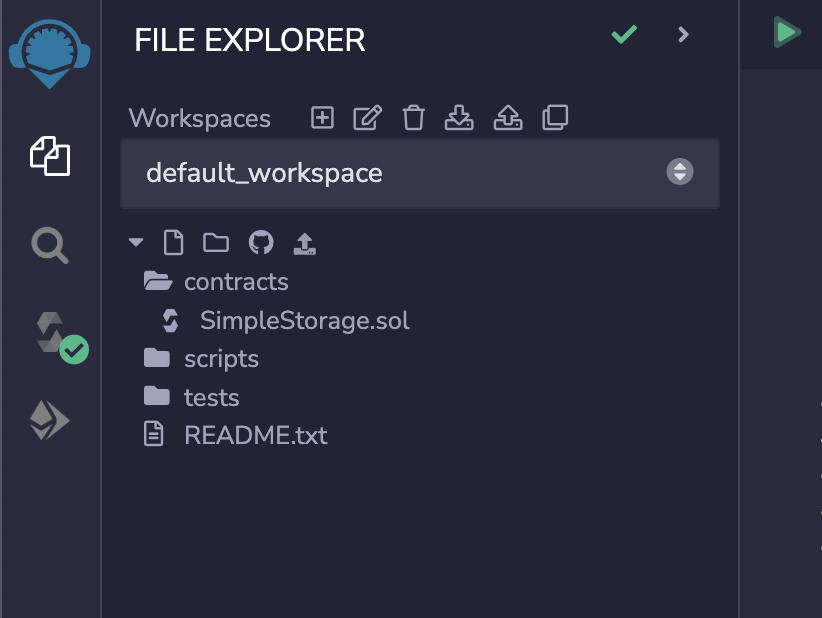Rename workspace using the edit pencil icon

coord(367,117)
